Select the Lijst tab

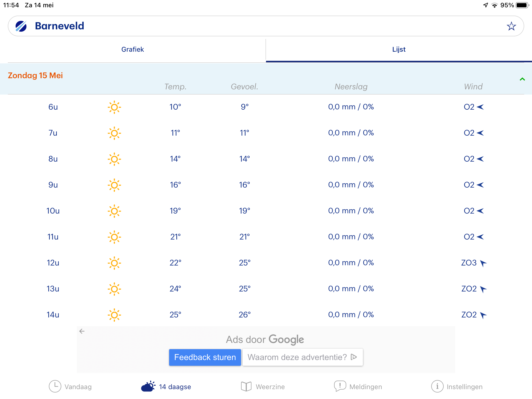[x=399, y=49]
